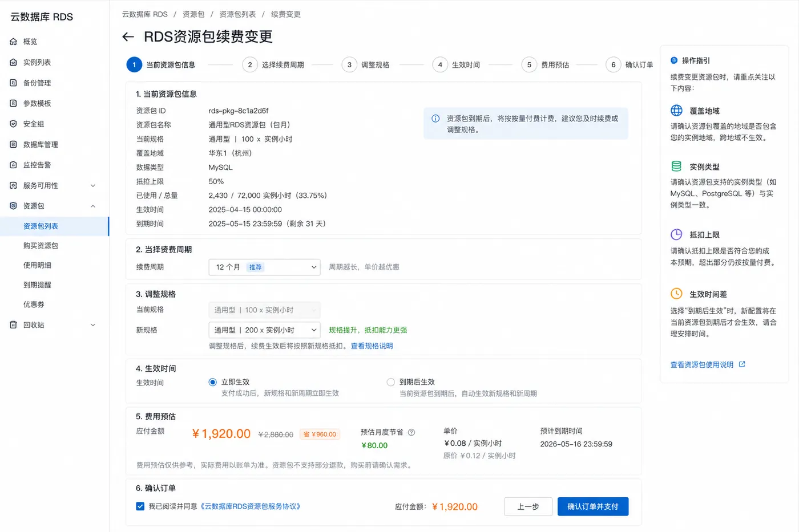Open the 新规格 200 x 实例小时 dropdown
The height and width of the screenshot is (532, 799).
point(264,330)
